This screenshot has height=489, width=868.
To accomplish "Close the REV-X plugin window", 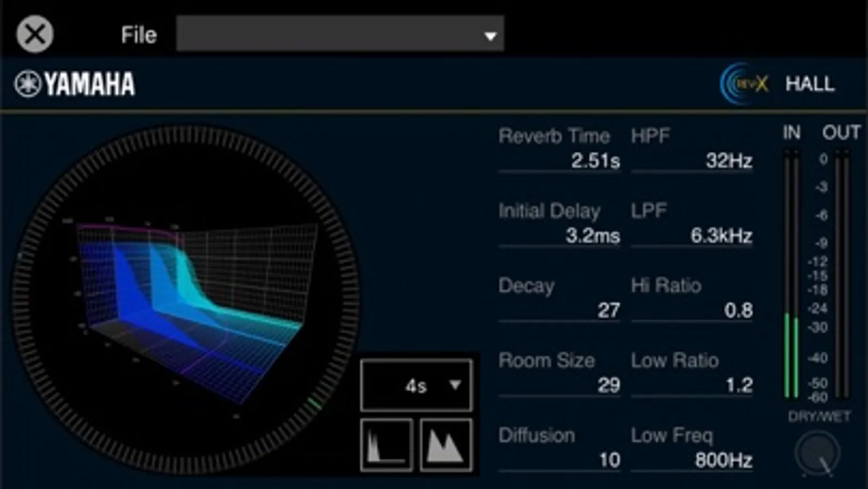I will 35,34.
